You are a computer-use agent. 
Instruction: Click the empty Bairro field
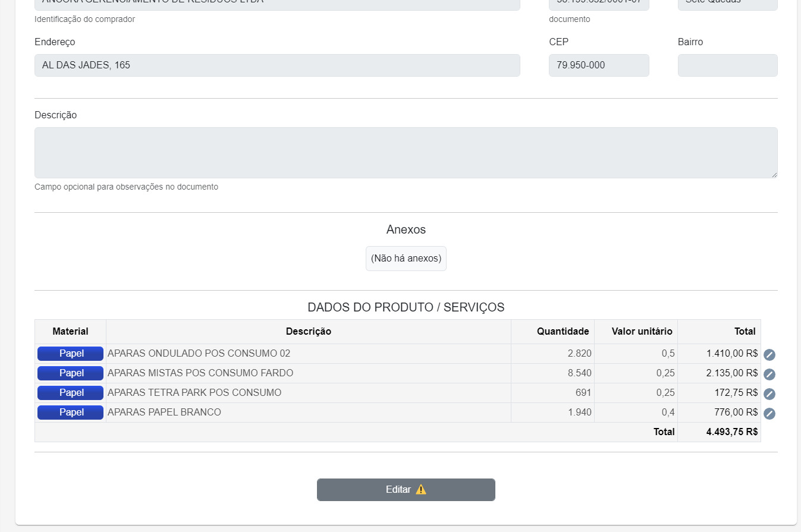[x=727, y=65]
